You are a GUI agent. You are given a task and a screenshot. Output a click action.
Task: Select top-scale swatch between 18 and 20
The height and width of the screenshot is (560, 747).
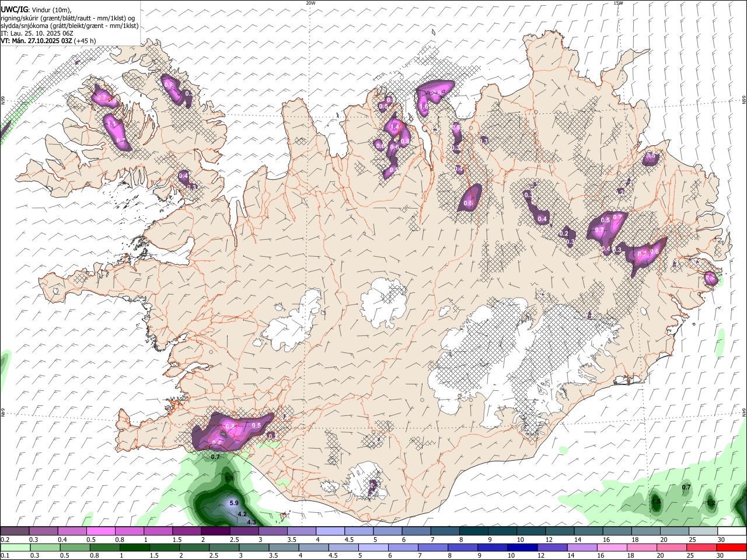tap(645, 531)
